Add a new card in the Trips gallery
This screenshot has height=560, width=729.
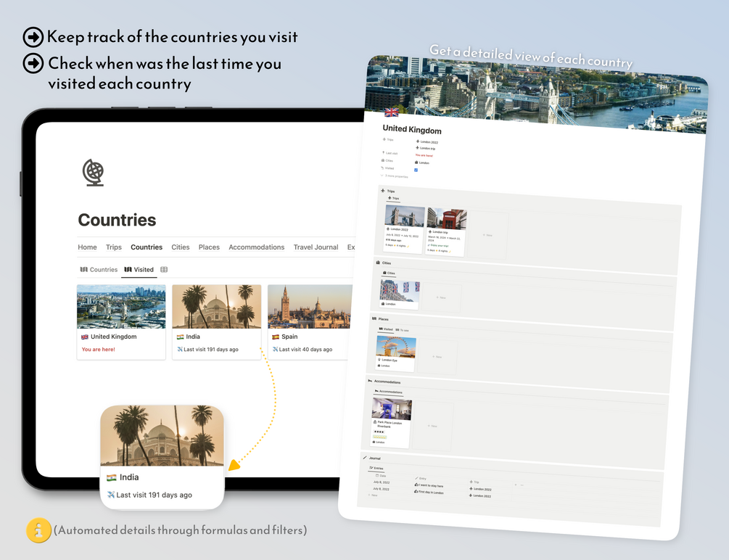click(x=487, y=235)
